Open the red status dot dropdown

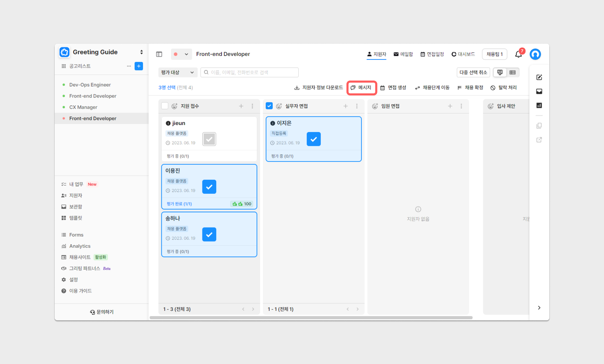tap(181, 54)
